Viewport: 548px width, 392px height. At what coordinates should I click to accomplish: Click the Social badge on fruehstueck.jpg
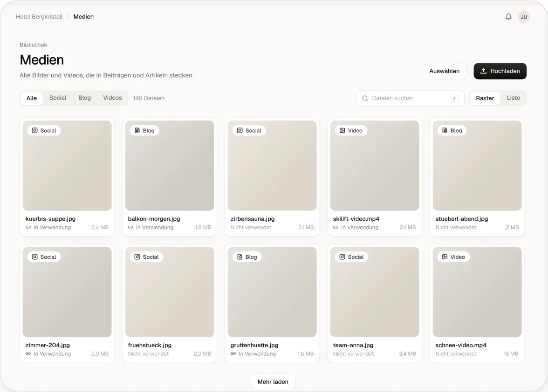[146, 257]
